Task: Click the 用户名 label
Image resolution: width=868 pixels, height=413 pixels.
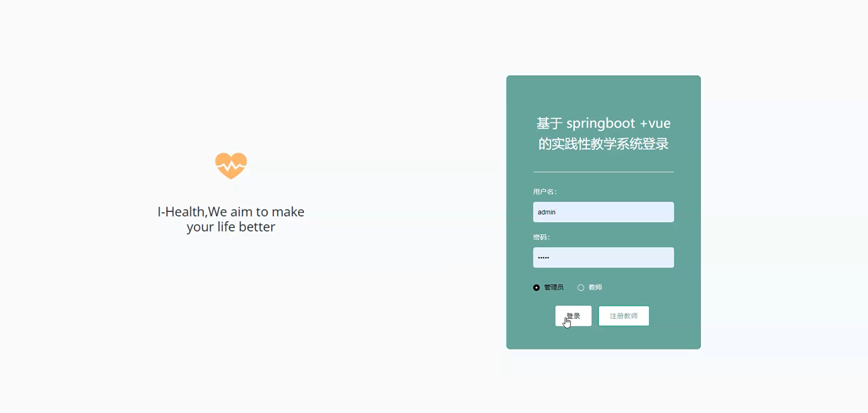Action: (x=545, y=192)
